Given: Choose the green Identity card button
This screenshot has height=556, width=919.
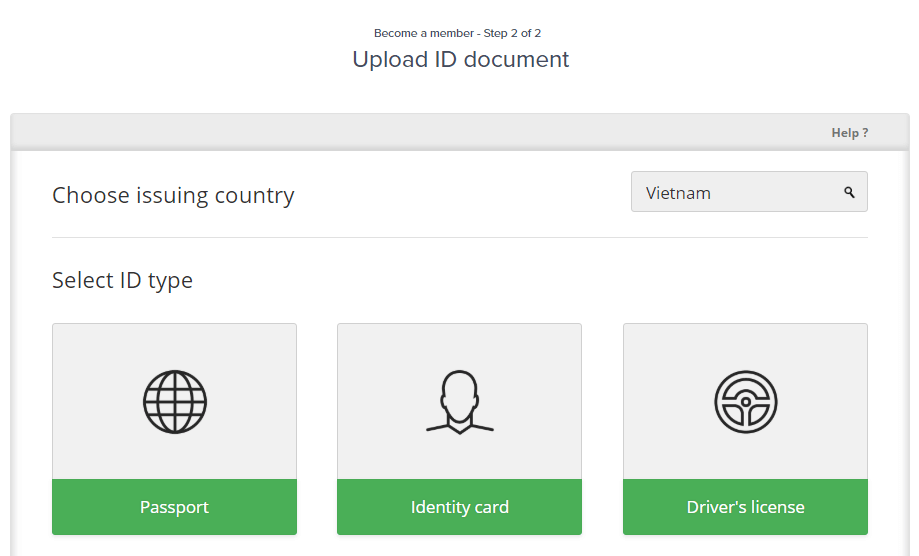Looking at the screenshot, I should 460,507.
